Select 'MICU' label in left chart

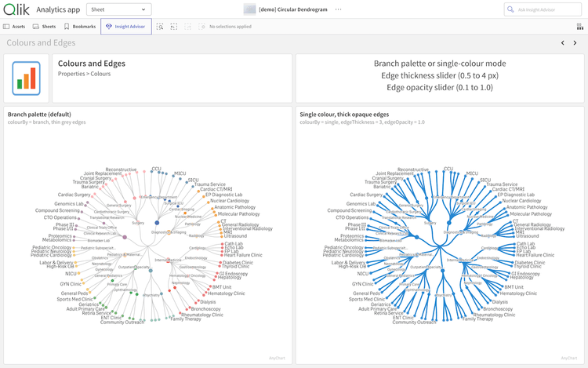[180, 173]
